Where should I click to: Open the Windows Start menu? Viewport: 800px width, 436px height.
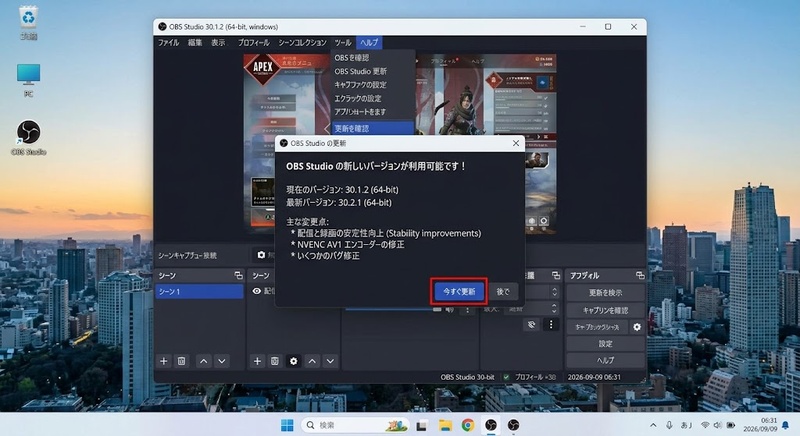[x=287, y=425]
